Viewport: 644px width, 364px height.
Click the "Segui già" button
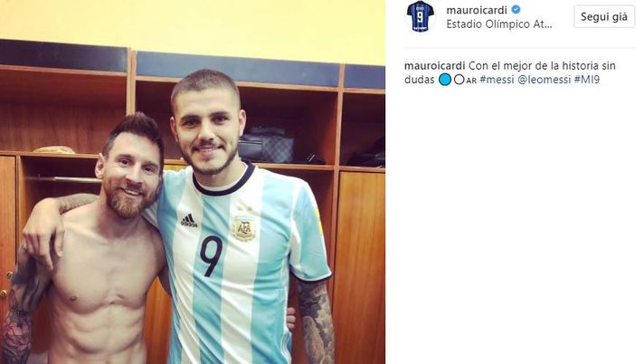[604, 17]
